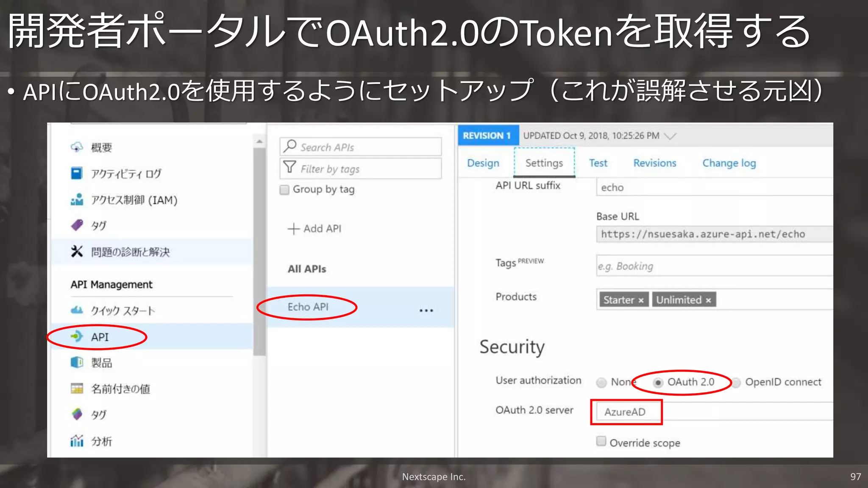This screenshot has height=488, width=868.
Task: Expand the revision dropdown chevron
Action: [670, 136]
